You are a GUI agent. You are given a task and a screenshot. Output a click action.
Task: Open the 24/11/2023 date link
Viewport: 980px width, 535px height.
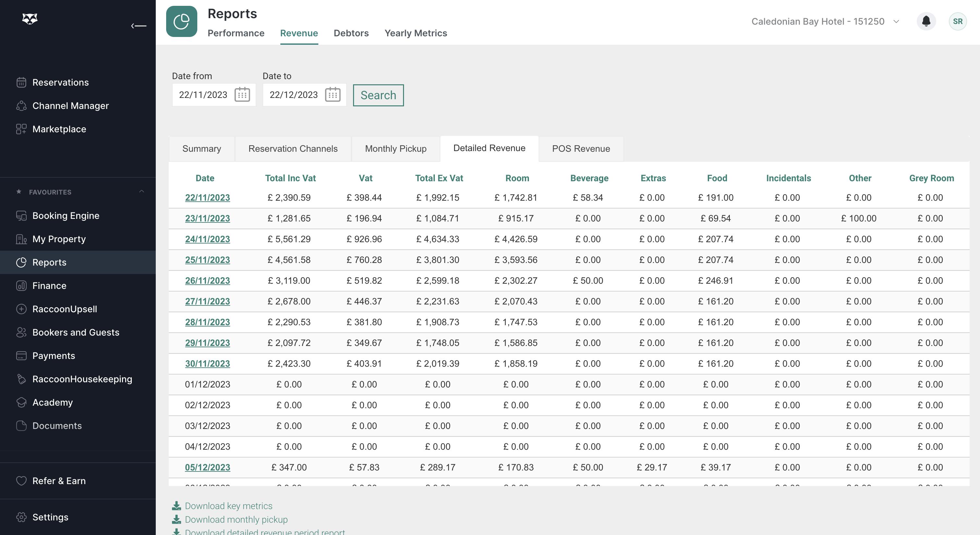click(x=207, y=239)
